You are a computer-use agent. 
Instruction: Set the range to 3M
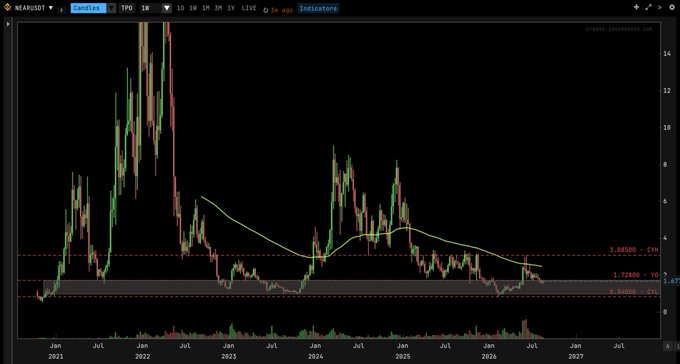218,8
